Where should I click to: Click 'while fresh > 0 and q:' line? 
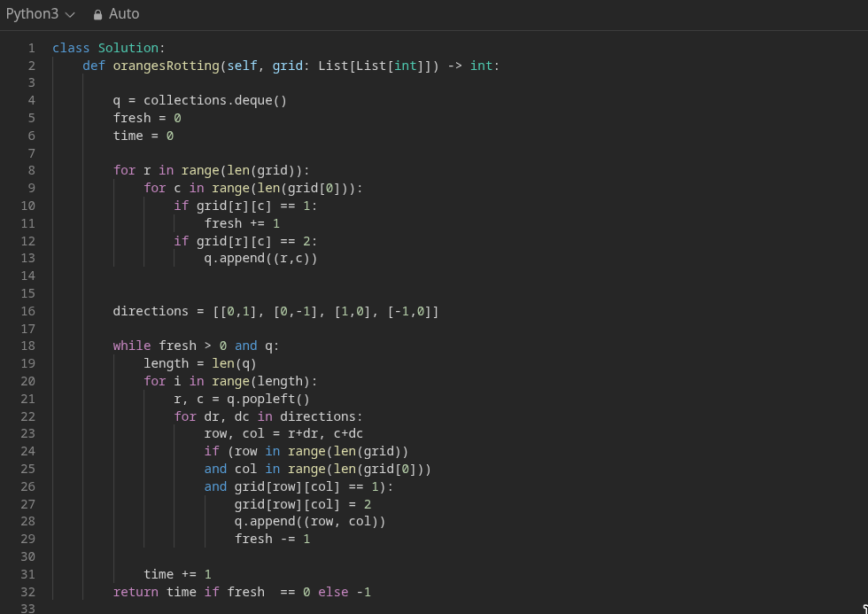tap(196, 346)
